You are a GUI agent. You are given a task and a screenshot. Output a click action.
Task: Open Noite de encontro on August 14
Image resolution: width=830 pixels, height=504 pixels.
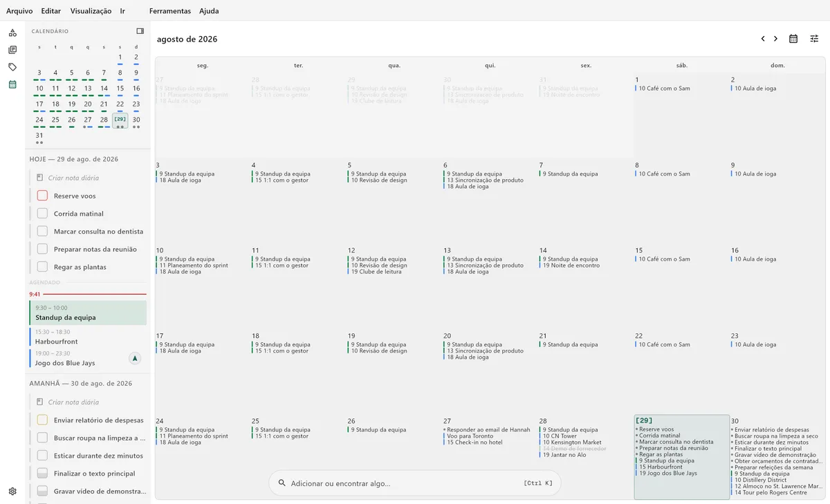click(x=571, y=265)
